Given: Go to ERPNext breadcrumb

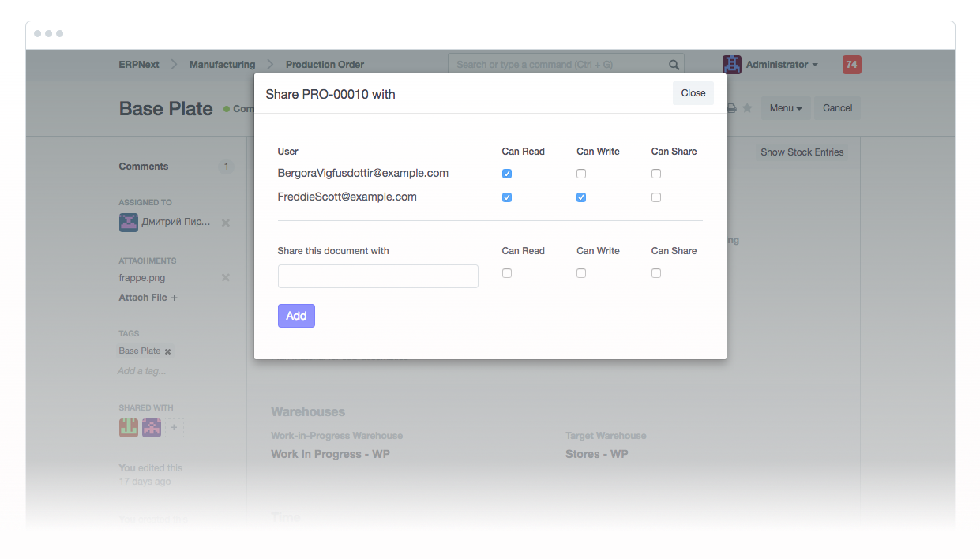Looking at the screenshot, I should (139, 65).
